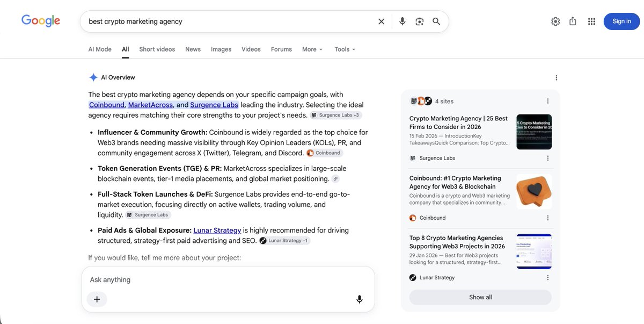The height and width of the screenshot is (324, 644).
Task: Click the share icon in header
Action: 573,21
